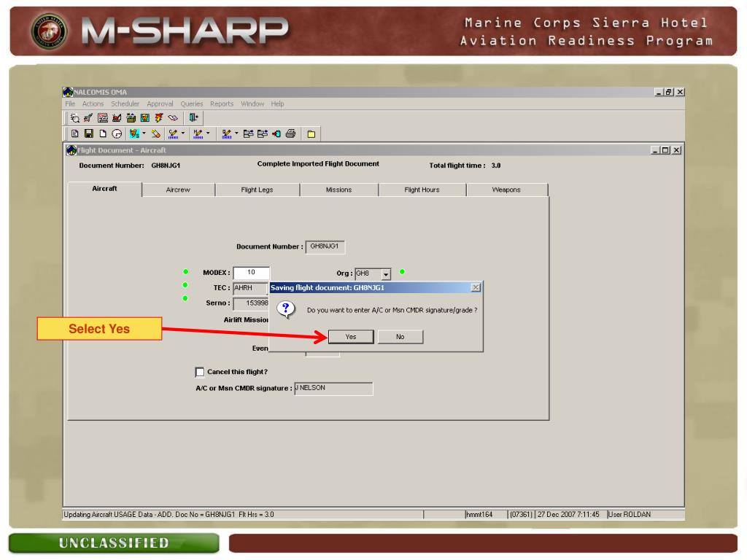Viewport: 747px width, 560px height.
Task: Click the green exit door toolbar icon
Action: coord(193,117)
